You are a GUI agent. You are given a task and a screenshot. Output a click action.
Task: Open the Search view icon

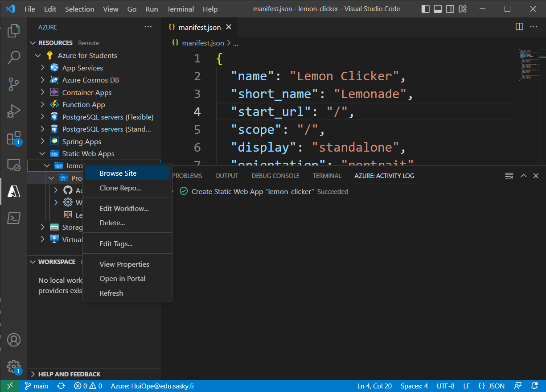[x=14, y=57]
